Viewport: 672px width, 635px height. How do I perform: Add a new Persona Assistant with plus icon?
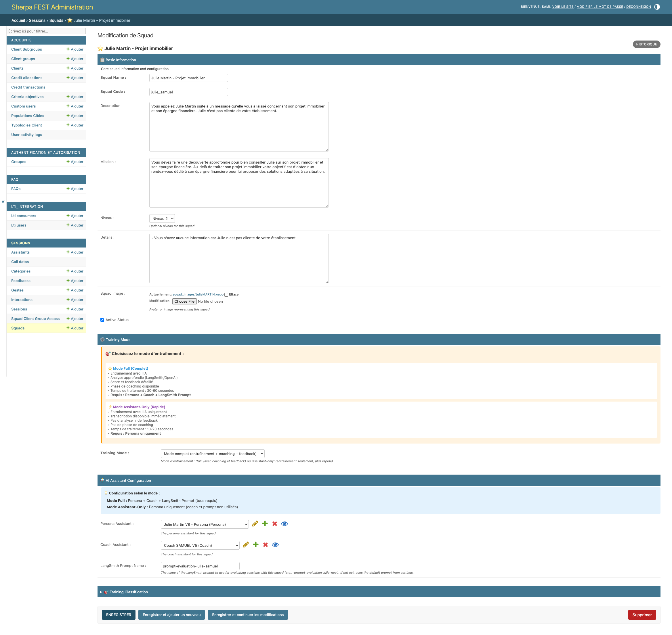pos(265,524)
